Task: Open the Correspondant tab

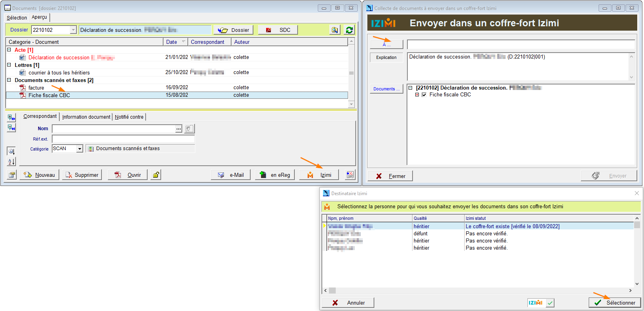Action: 40,116
